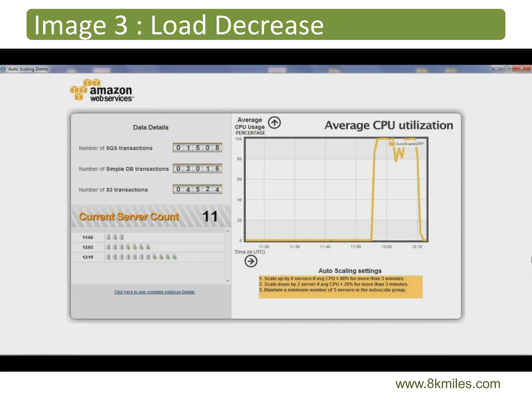Click the first server icon in 11:55 row
Screen dimensions: 532x399
click(x=108, y=237)
